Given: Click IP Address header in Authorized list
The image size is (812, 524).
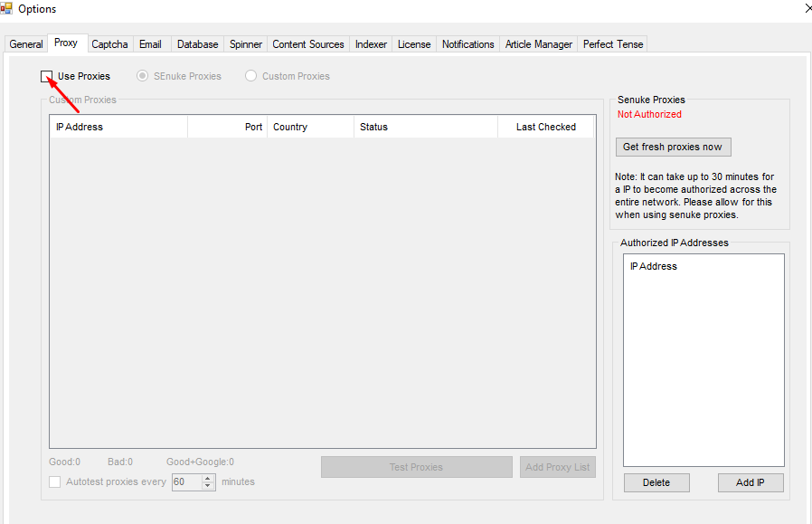Looking at the screenshot, I should click(654, 266).
